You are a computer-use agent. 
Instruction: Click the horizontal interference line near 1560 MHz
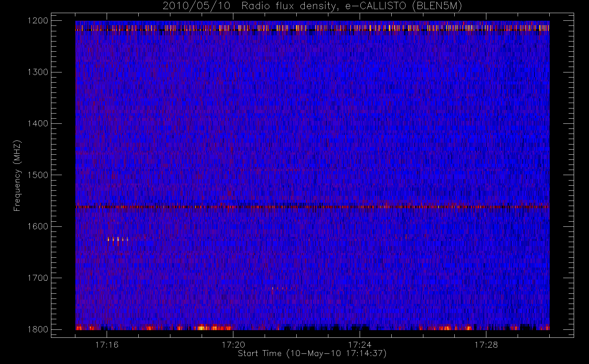point(312,207)
